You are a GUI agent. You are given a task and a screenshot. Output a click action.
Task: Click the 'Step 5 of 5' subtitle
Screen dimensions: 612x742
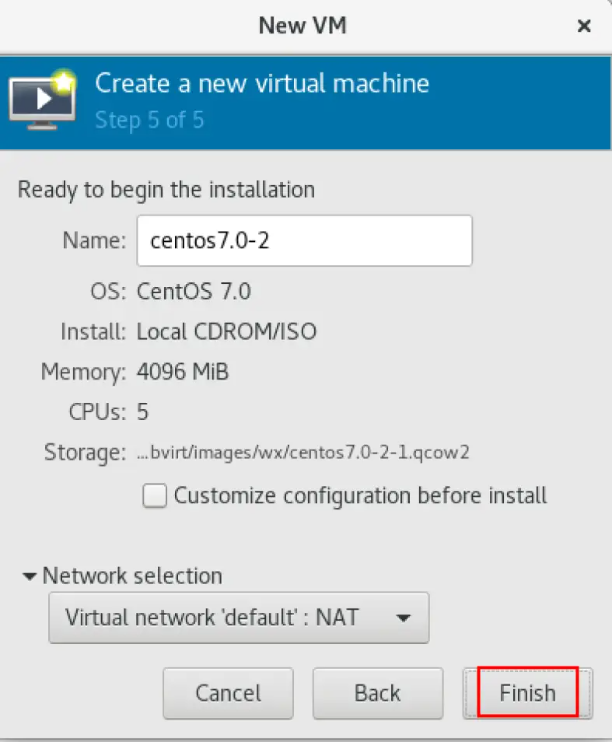click(x=150, y=120)
